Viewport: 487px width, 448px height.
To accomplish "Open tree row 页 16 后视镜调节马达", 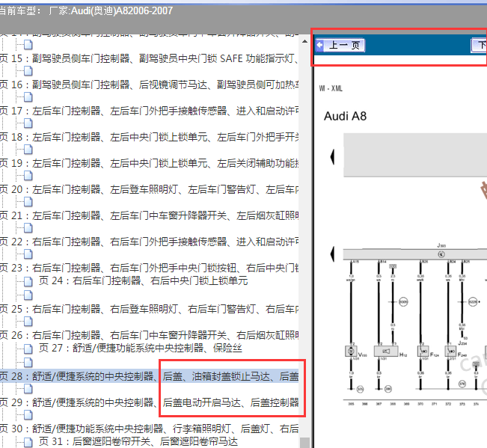I will point(149,85).
